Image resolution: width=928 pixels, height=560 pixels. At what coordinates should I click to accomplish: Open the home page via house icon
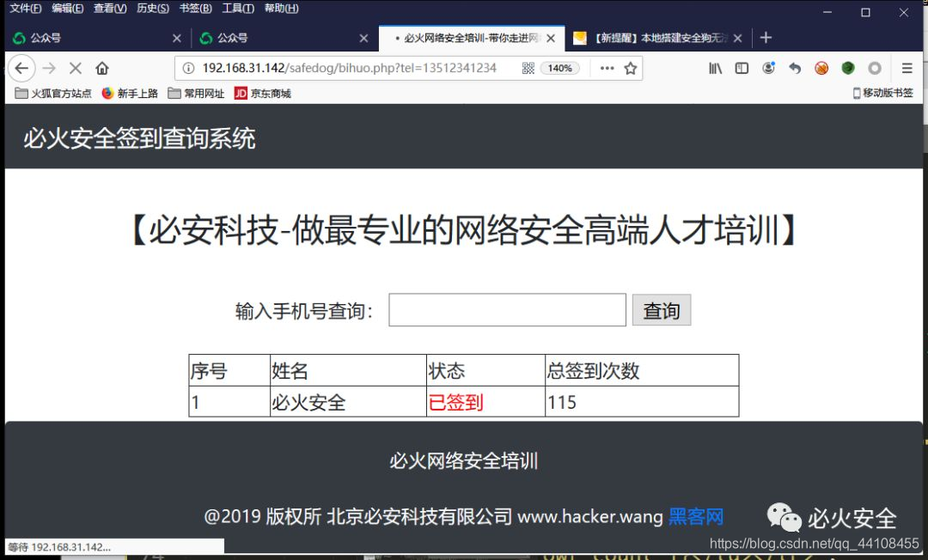pyautogui.click(x=101, y=68)
